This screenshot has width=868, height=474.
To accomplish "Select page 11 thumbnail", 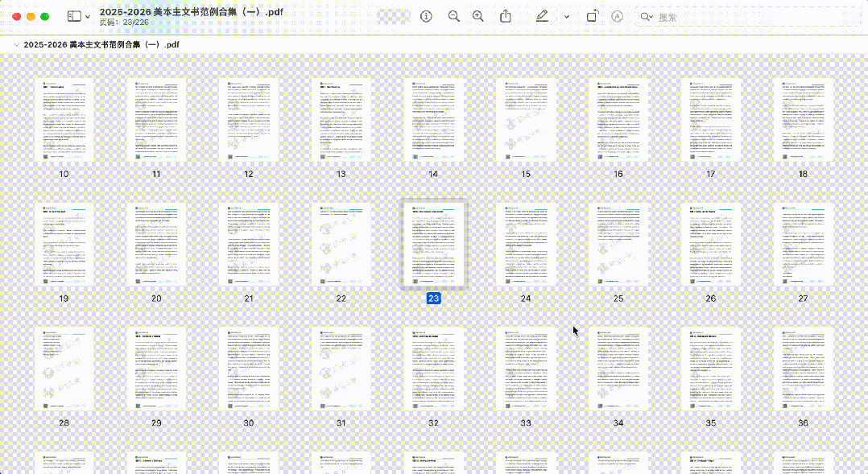I will tap(157, 120).
